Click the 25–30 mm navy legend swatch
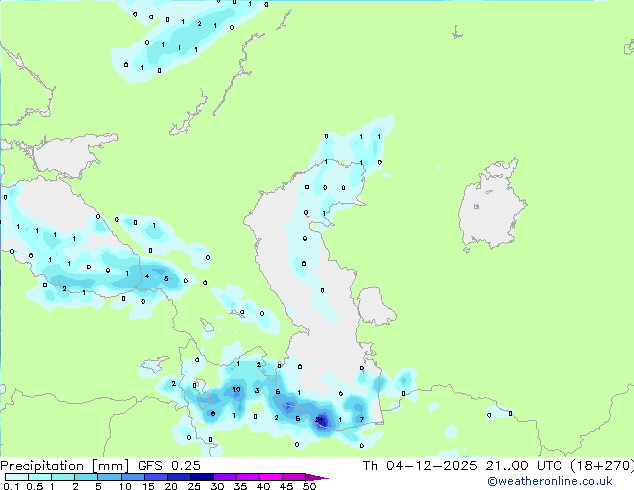 click(202, 477)
